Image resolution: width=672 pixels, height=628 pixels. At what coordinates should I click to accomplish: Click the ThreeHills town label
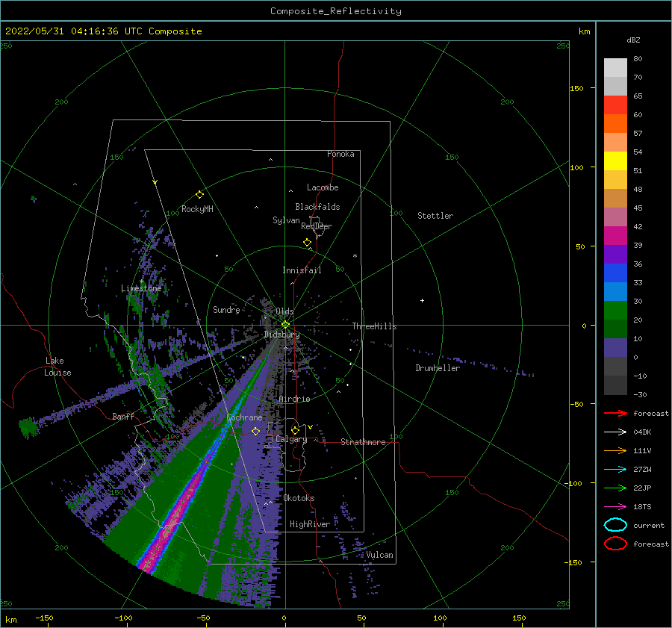point(375,326)
